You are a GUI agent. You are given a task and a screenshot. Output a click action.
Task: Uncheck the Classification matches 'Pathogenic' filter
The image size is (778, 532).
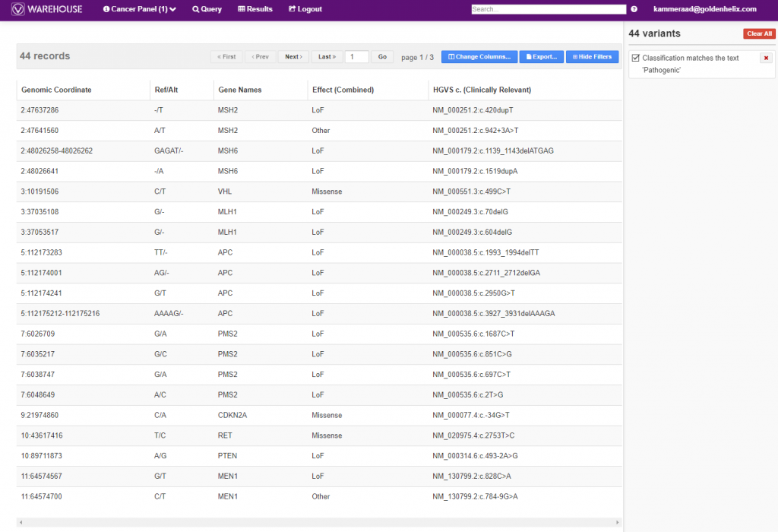coord(635,59)
